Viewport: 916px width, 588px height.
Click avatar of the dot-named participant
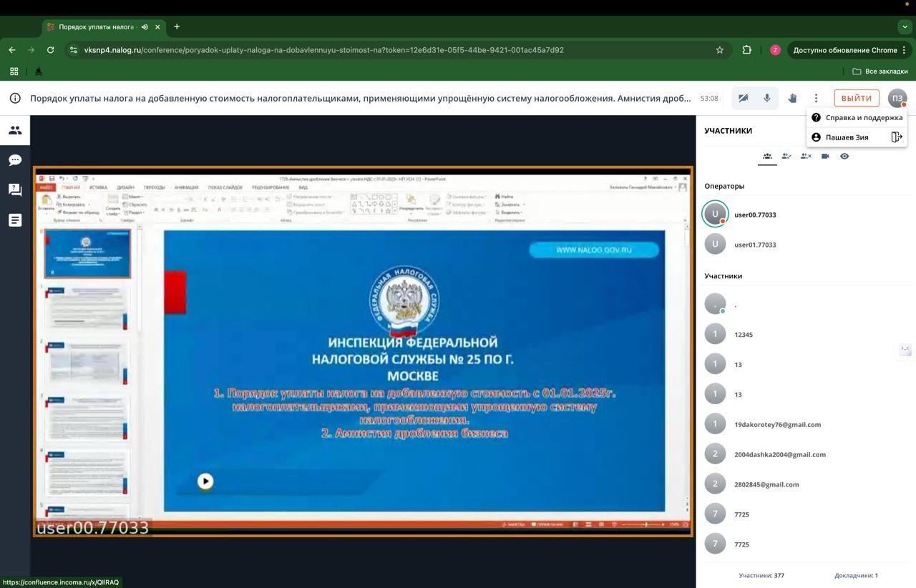tap(715, 304)
